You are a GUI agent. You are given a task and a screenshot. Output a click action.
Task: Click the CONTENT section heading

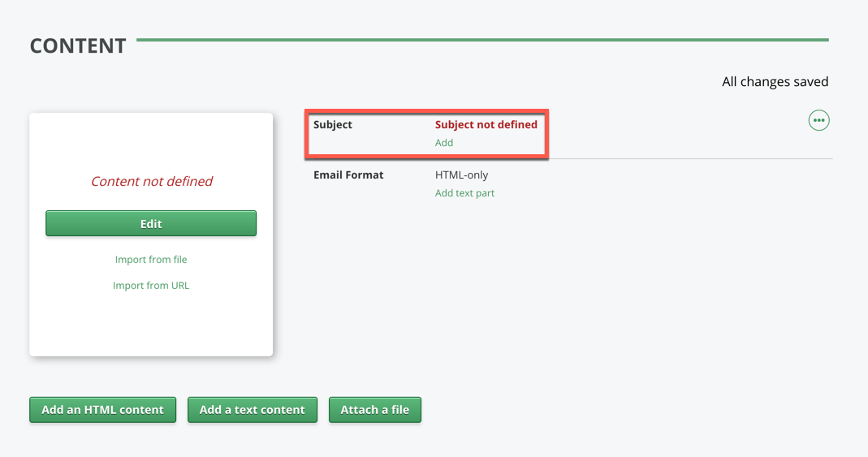(x=78, y=46)
